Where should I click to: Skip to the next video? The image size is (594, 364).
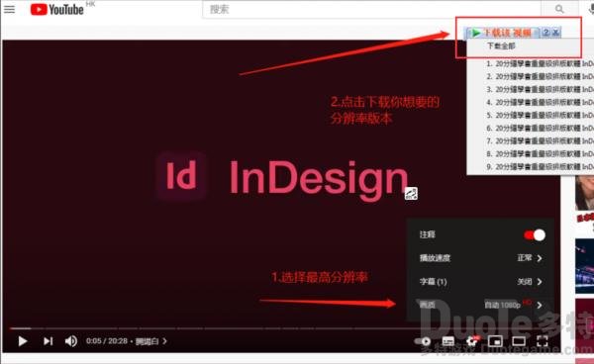[48, 341]
